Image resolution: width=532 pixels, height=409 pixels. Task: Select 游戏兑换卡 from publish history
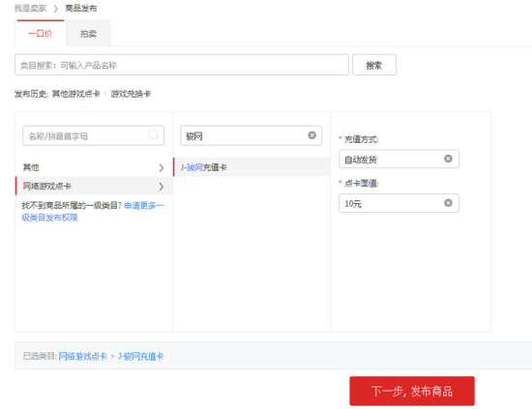(131, 94)
